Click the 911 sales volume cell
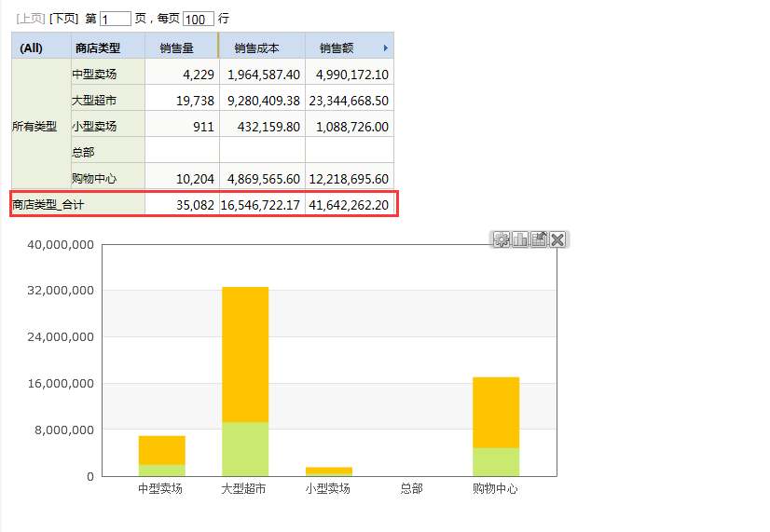 click(x=182, y=124)
